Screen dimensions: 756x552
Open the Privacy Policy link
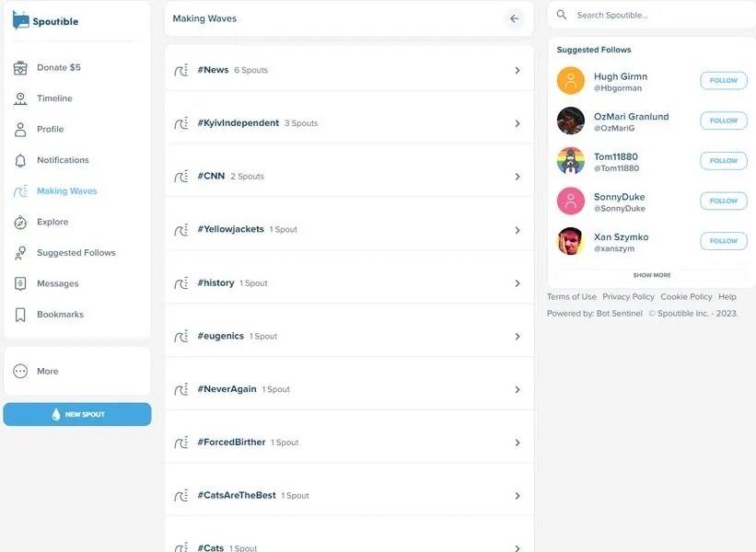[628, 297]
